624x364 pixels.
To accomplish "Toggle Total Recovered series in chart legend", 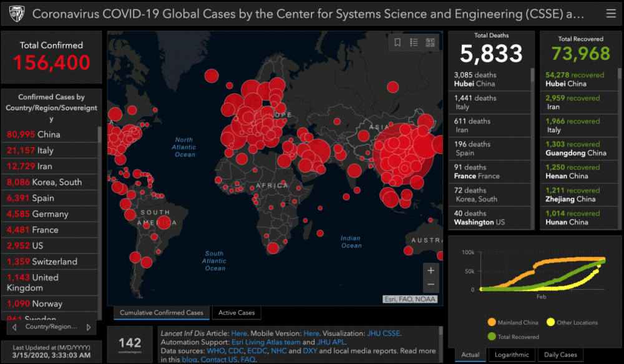I will [x=514, y=337].
